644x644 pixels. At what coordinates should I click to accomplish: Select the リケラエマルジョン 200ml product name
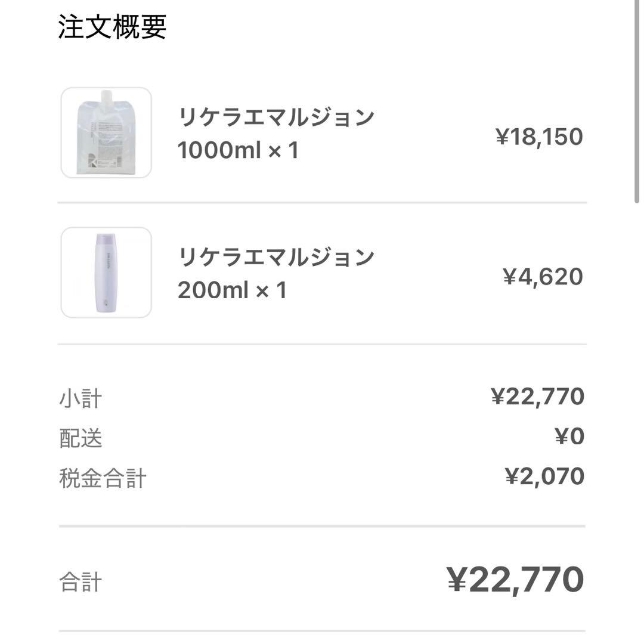pyautogui.click(x=277, y=257)
